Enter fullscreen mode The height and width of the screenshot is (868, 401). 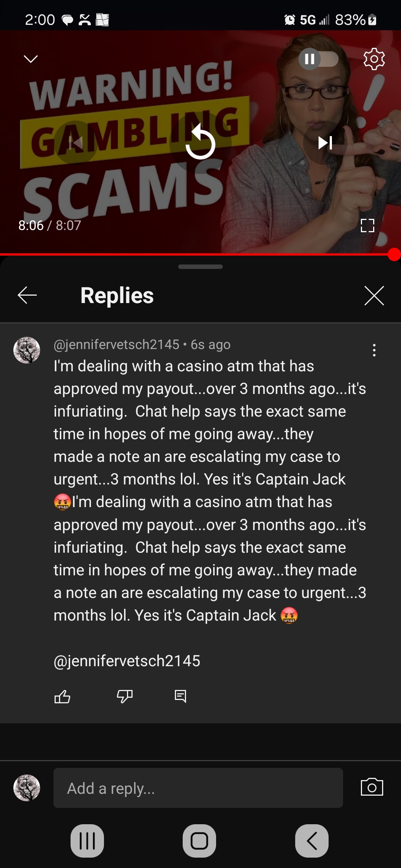pos(367,226)
